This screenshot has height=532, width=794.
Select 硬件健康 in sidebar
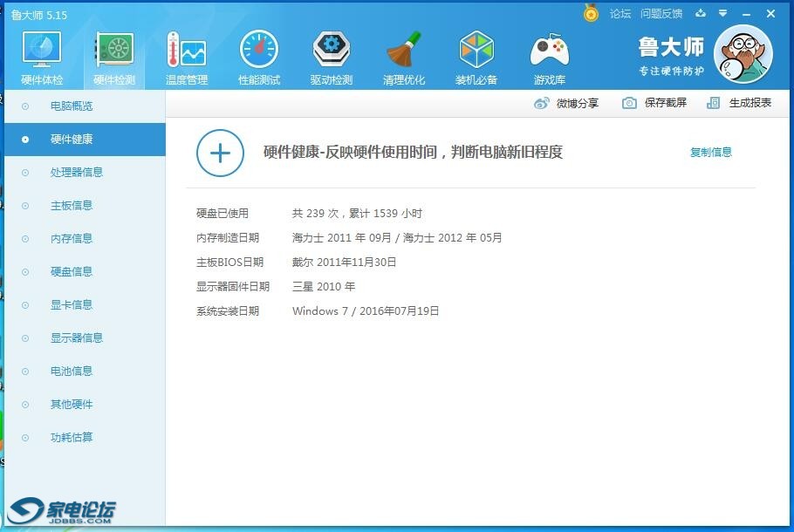click(x=85, y=140)
